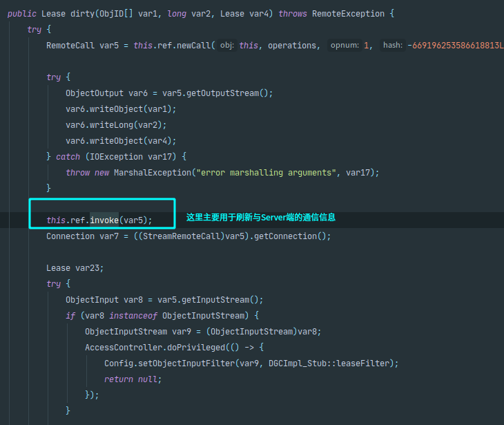Click the dirty method name in signature
This screenshot has width=504, height=425.
click(x=84, y=14)
